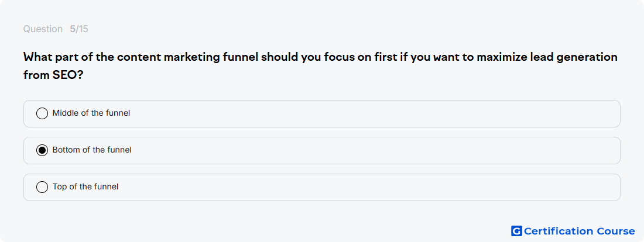Click the 5/15 question counter
Viewport: 644px width, 242px height.
(x=79, y=29)
